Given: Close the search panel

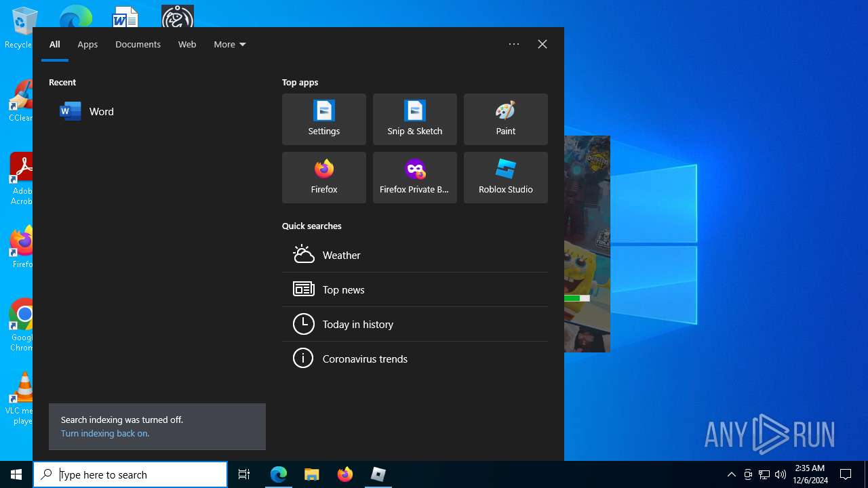Looking at the screenshot, I should (542, 44).
